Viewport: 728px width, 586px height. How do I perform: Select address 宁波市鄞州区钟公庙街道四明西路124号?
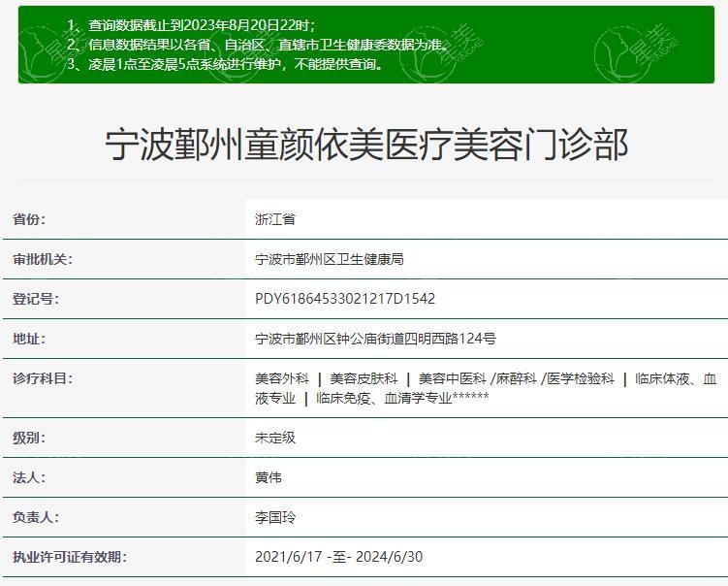tap(375, 339)
